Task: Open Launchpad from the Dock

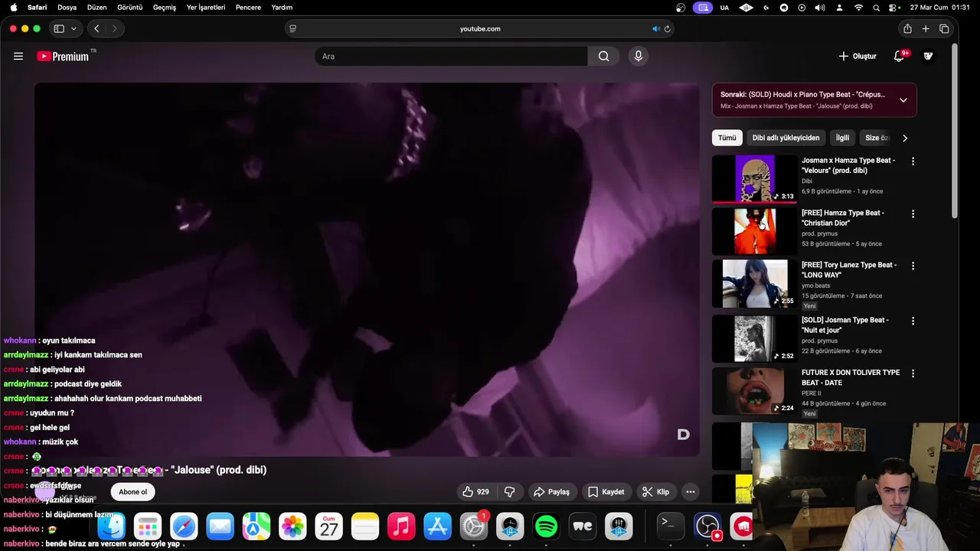Action: pos(147,527)
